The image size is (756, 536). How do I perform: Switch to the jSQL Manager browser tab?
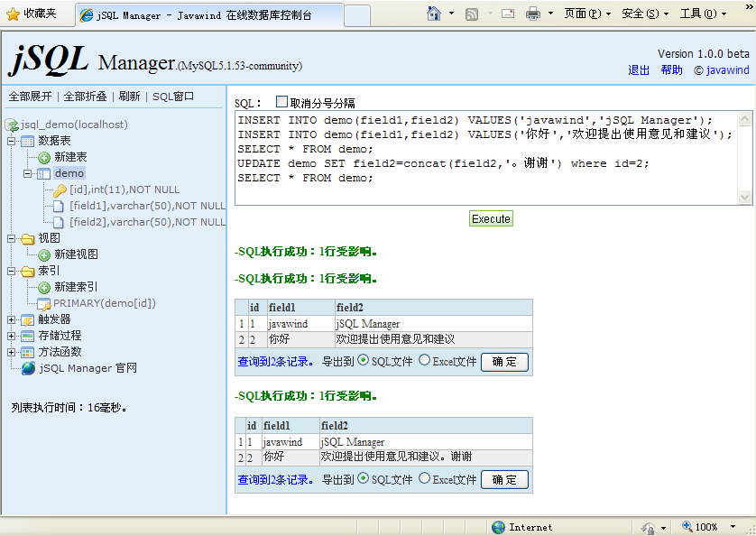[209, 15]
